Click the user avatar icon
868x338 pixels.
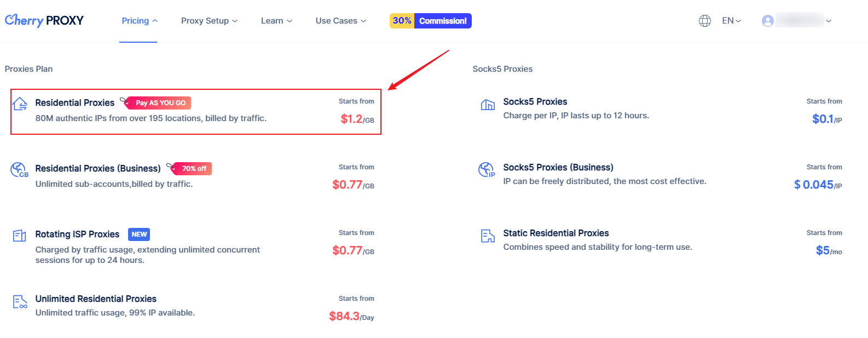click(x=768, y=21)
